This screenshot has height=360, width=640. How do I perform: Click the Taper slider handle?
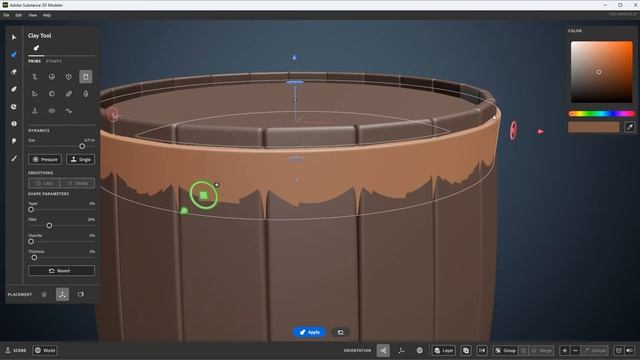click(31, 209)
